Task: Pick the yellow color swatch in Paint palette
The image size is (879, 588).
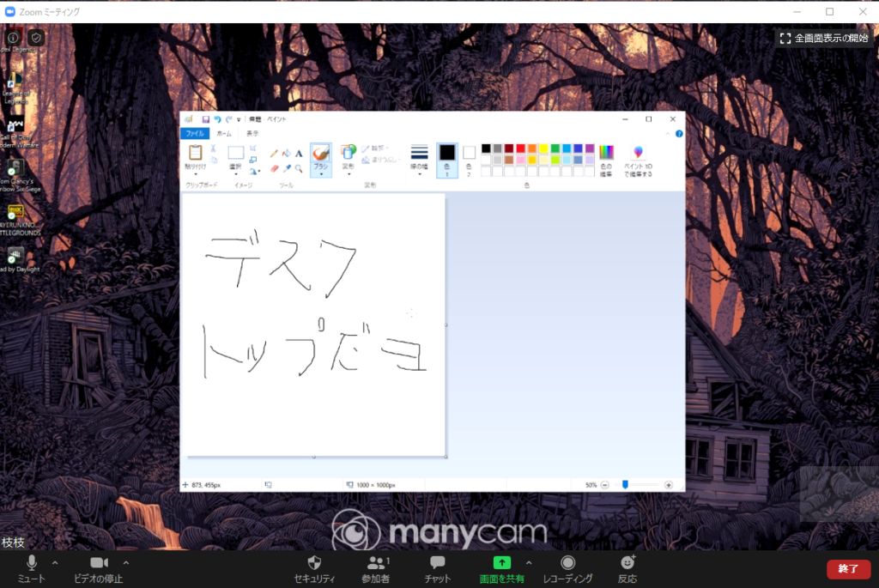Action: 543,149
